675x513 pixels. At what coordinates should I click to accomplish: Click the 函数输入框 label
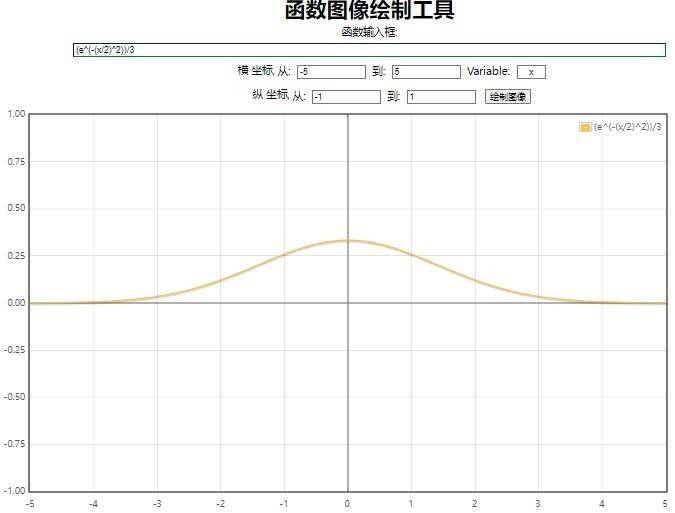coord(369,32)
